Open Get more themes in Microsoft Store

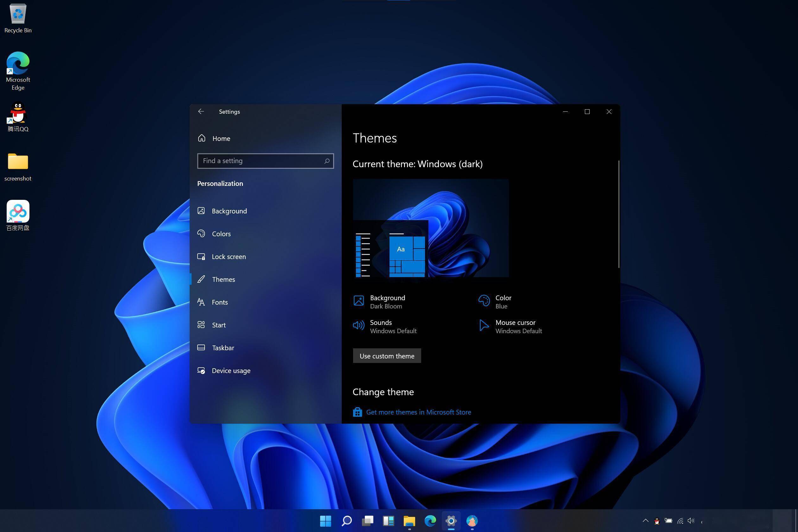click(418, 412)
